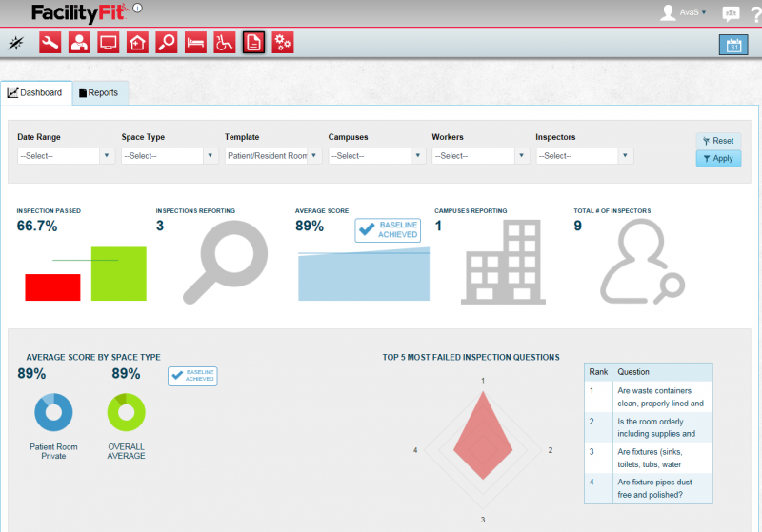Image resolution: width=762 pixels, height=532 pixels.
Task: Click the Overall Average green donut chart
Action: tap(126, 413)
